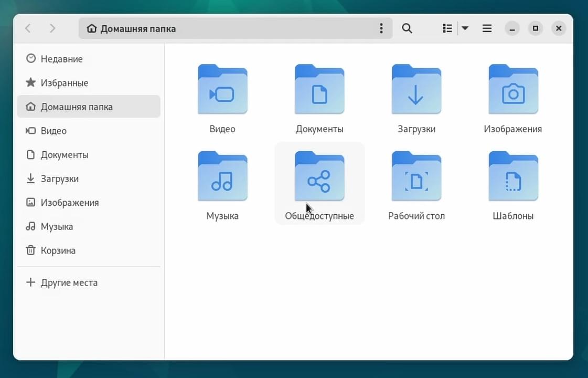Close the Files window

click(559, 28)
